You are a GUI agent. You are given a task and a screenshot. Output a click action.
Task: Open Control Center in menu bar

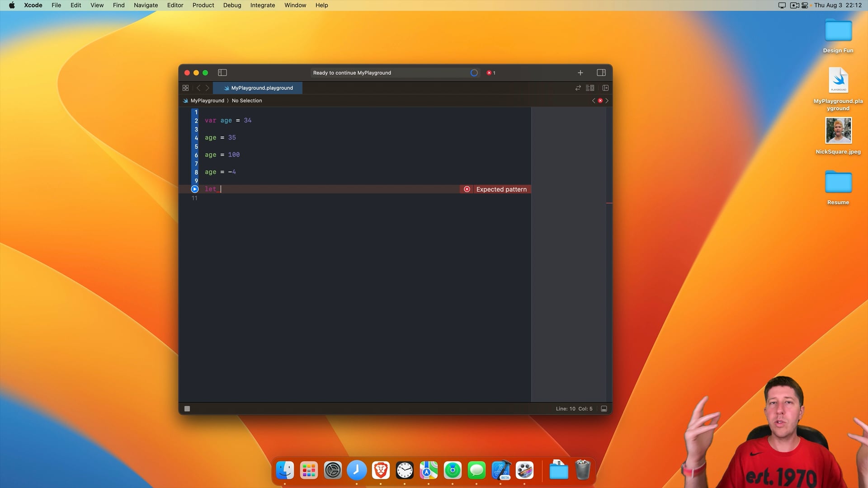pyautogui.click(x=805, y=5)
